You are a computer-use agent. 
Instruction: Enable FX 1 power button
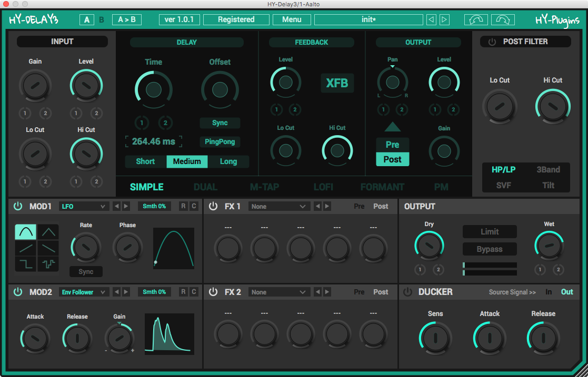tap(213, 206)
